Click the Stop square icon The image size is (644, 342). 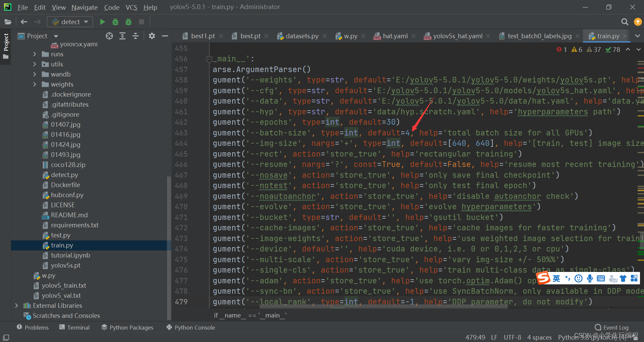pyautogui.click(x=142, y=22)
